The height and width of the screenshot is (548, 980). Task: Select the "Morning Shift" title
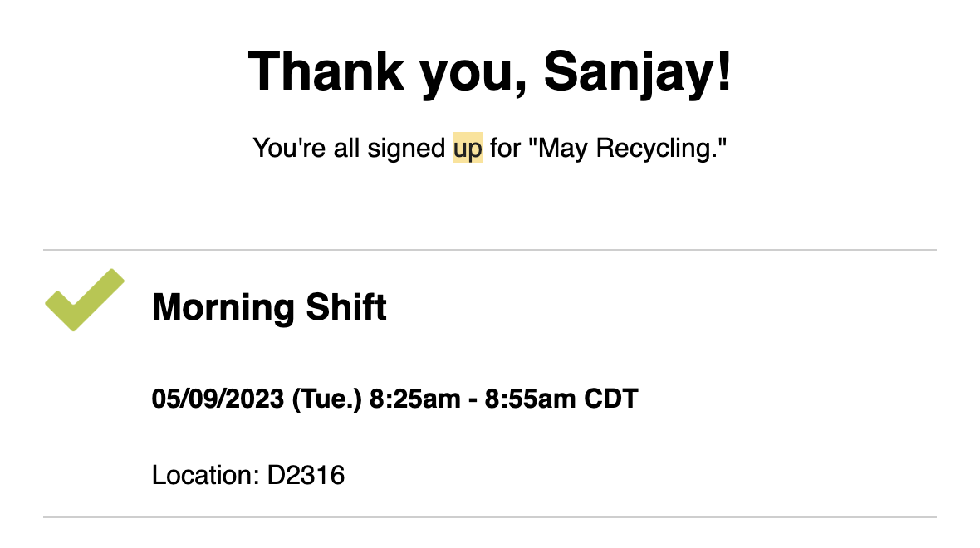(x=269, y=308)
